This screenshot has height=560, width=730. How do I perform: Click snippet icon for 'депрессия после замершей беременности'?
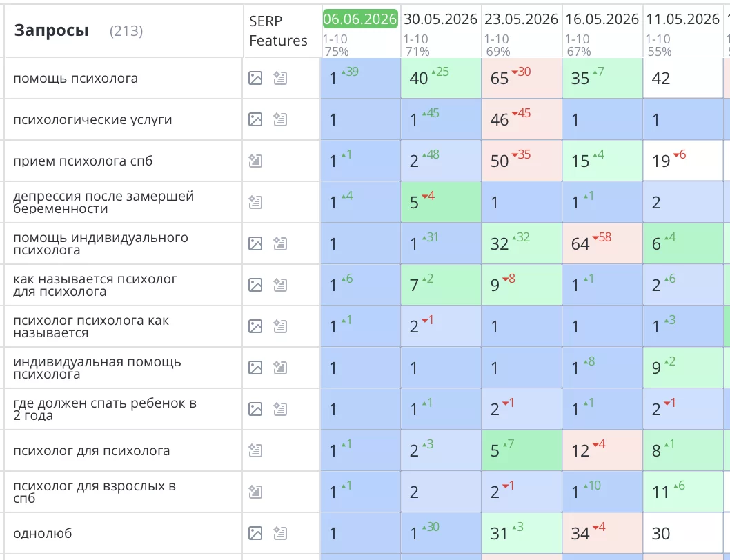(255, 202)
